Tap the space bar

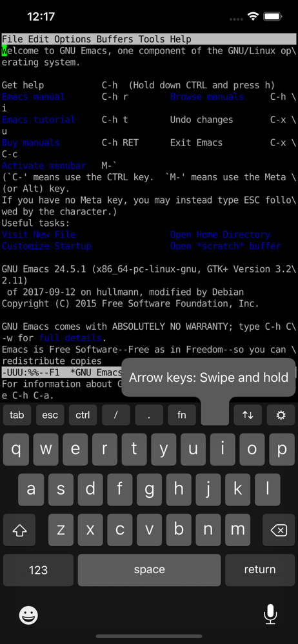coord(149,570)
